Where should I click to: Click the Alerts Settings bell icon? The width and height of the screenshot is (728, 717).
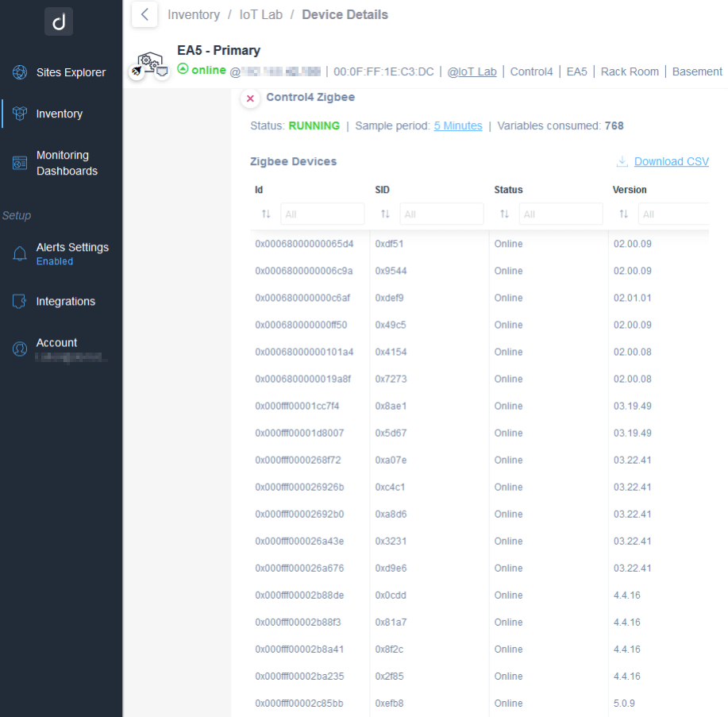pos(20,253)
